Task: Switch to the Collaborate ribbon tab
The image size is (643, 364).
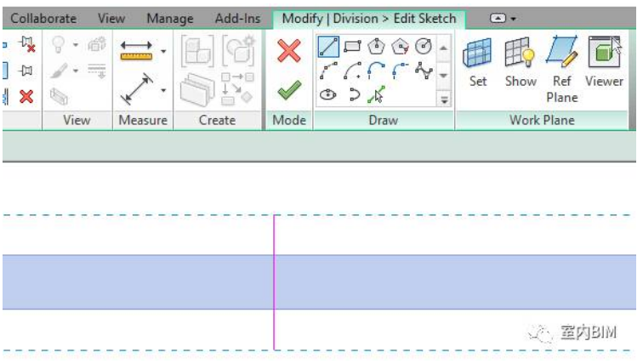Action: (43, 18)
